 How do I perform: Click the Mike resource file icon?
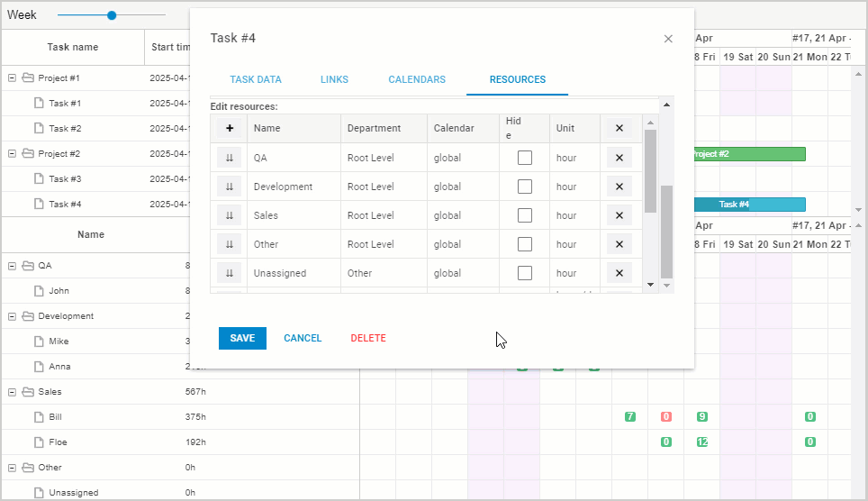(39, 341)
